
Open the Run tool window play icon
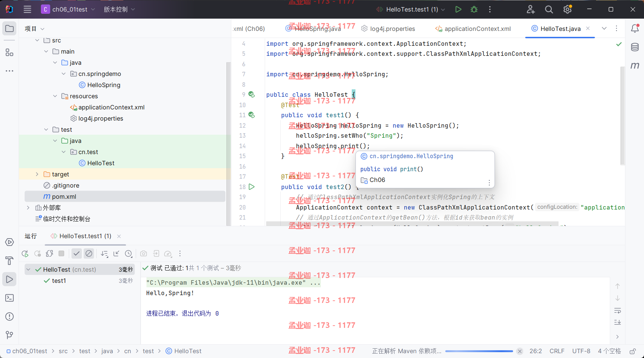(10, 279)
